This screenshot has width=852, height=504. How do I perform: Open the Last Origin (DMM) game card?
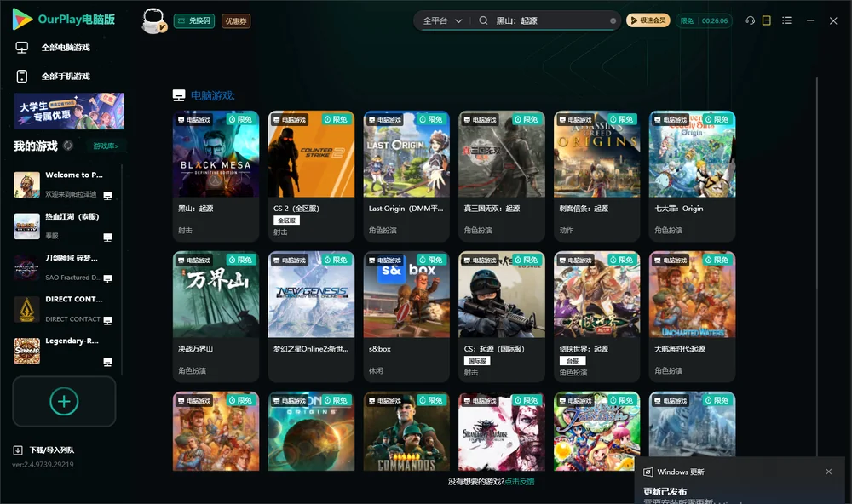(406, 176)
